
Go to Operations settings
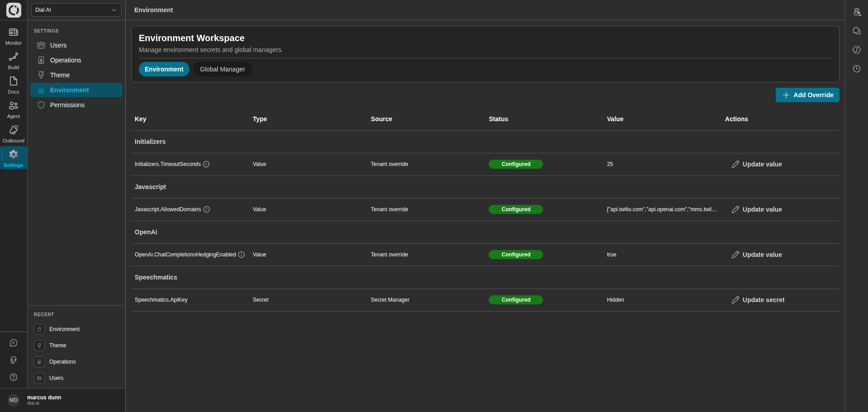tap(76, 60)
